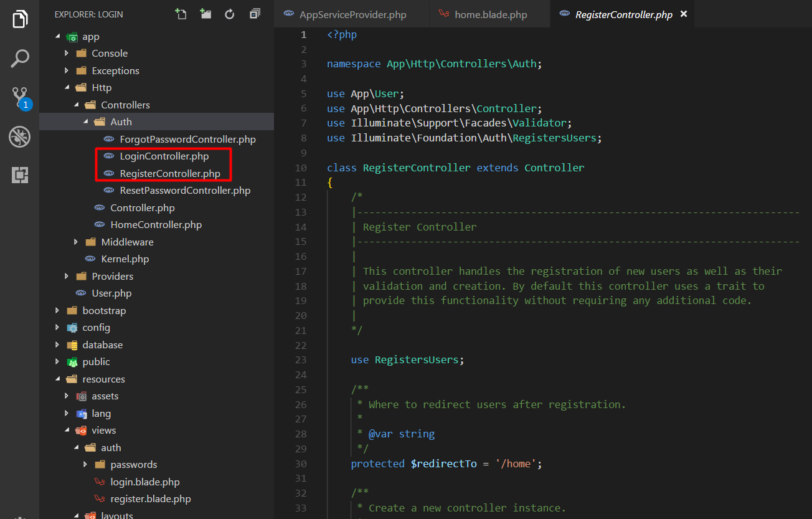Viewport: 812px width, 519px height.
Task: Click file icon beside User.php
Action: (81, 293)
